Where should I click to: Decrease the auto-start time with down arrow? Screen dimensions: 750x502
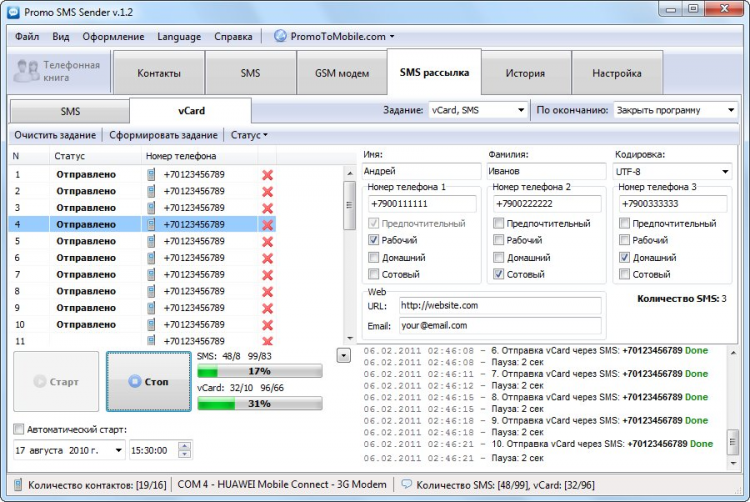pyautogui.click(x=184, y=454)
